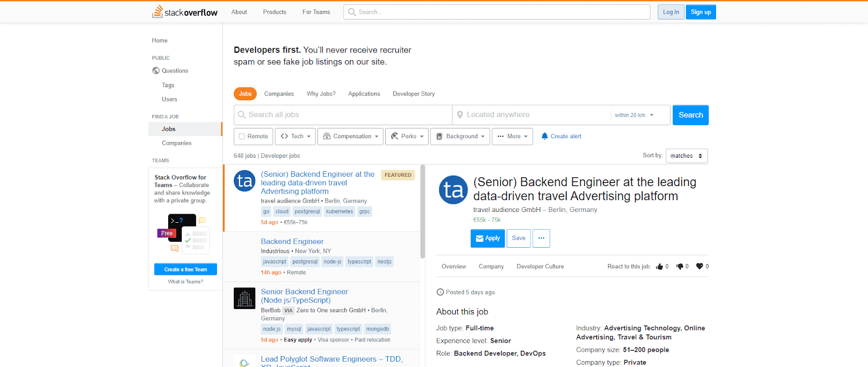This screenshot has width=868, height=367.
Task: Click magnifier icon in Search all jobs
Action: [x=242, y=115]
